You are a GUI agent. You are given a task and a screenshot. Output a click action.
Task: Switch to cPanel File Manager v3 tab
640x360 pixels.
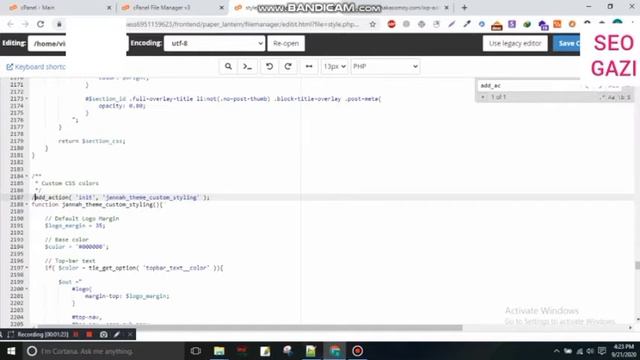coord(171,8)
